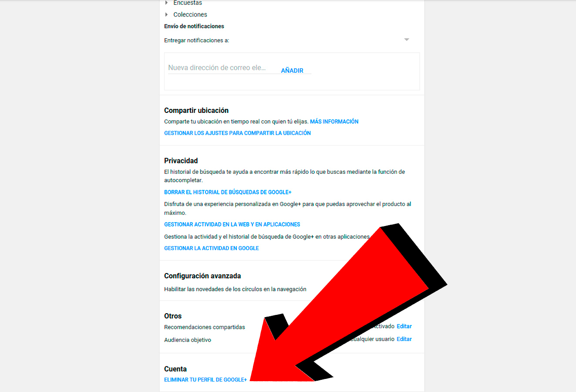Edit the Audiencia objetivo setting

coord(404,339)
